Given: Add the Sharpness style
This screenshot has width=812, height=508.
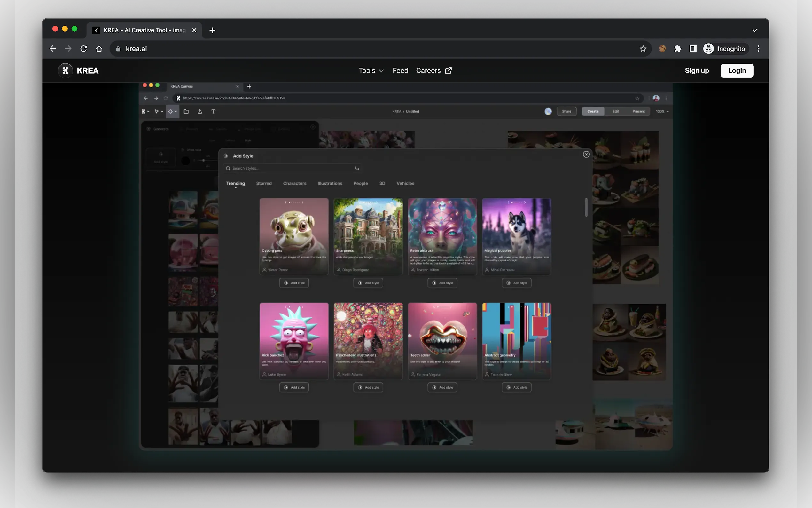Looking at the screenshot, I should (368, 283).
